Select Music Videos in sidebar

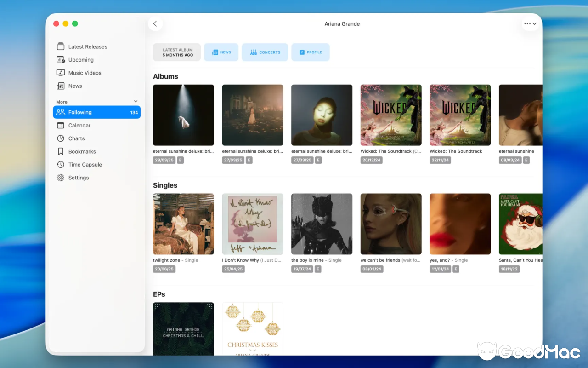coord(97,73)
